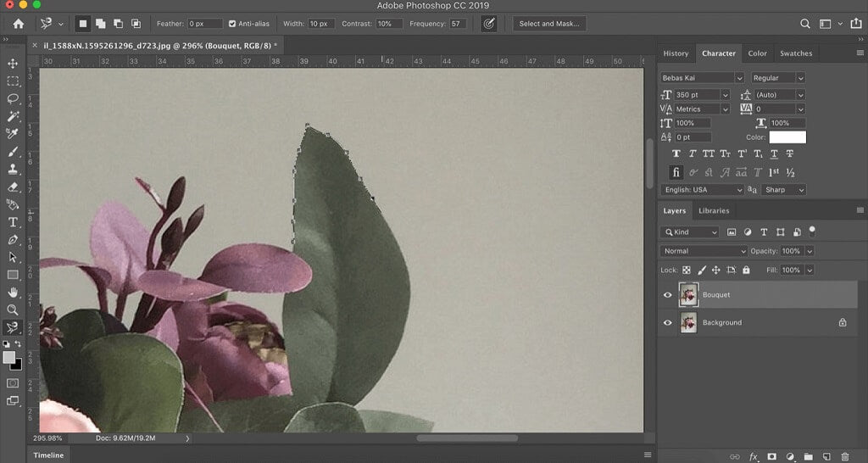Create a new fill or adjustment layer
The image size is (868, 463).
point(790,457)
